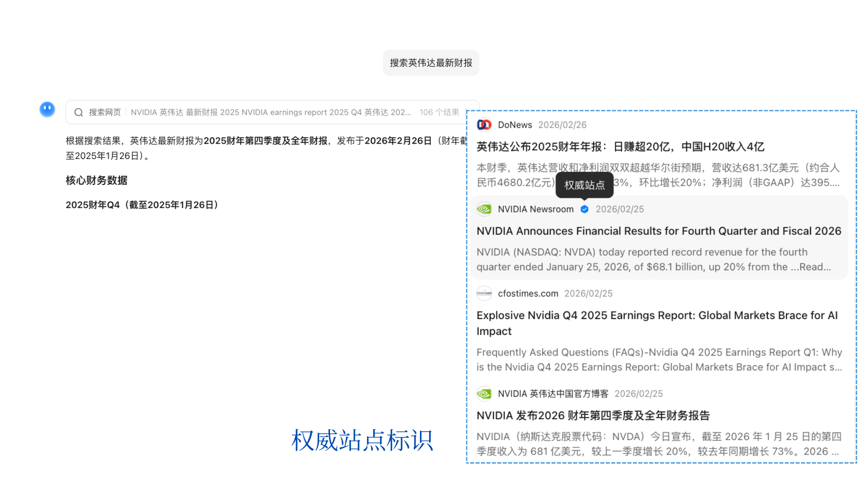Viewport: 868px width, 488px height.
Task: Open the Explosive Nvidia Q4 2025 Earnings Report article
Action: point(657,316)
